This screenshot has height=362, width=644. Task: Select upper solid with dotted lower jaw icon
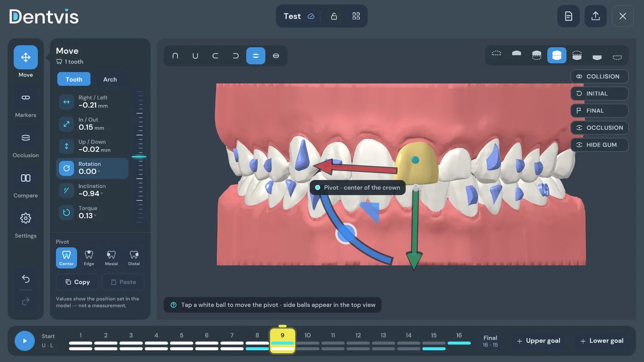coord(537,56)
